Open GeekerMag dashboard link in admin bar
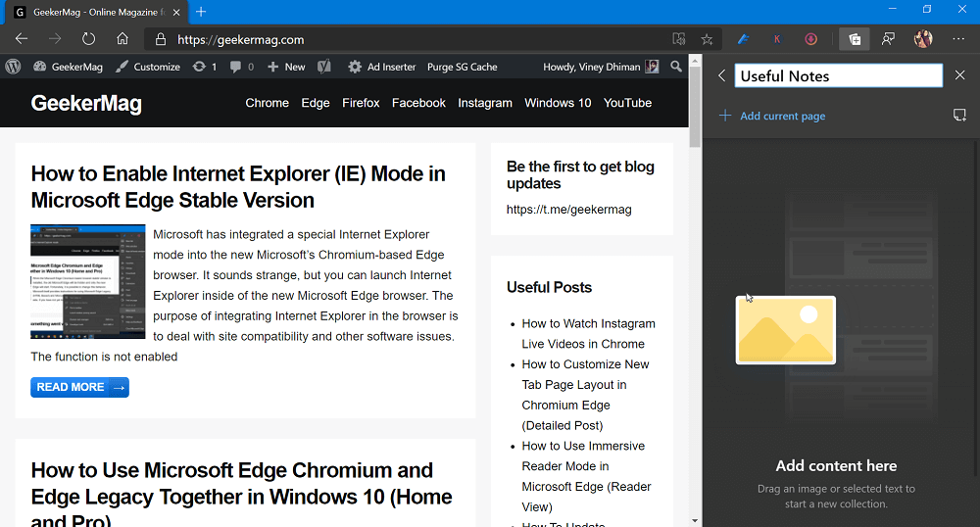This screenshot has width=980, height=527. tap(69, 67)
